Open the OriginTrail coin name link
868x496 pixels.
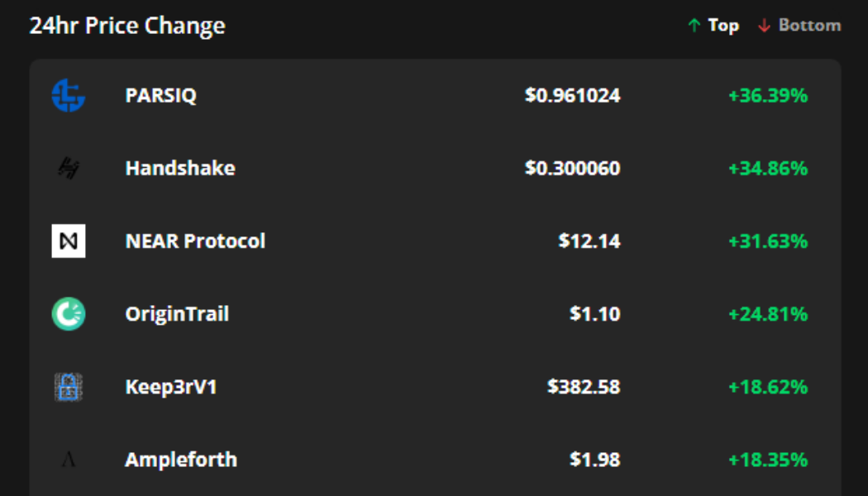(x=177, y=314)
